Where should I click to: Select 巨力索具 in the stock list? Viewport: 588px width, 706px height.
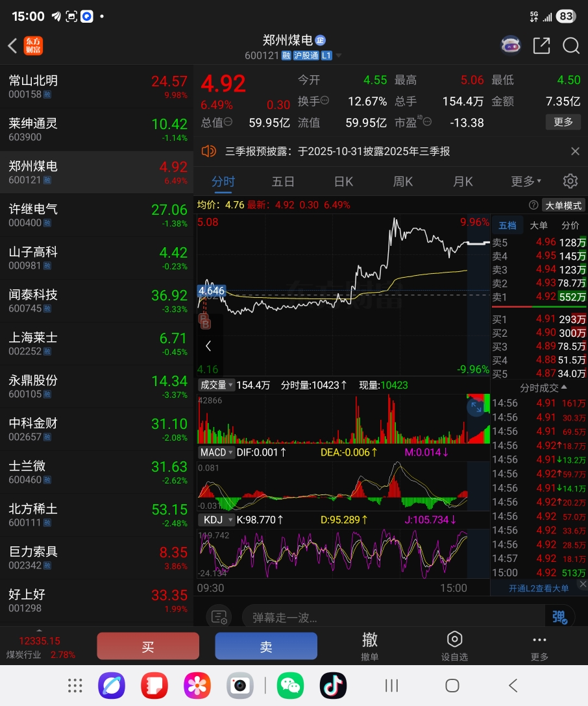pos(97,557)
